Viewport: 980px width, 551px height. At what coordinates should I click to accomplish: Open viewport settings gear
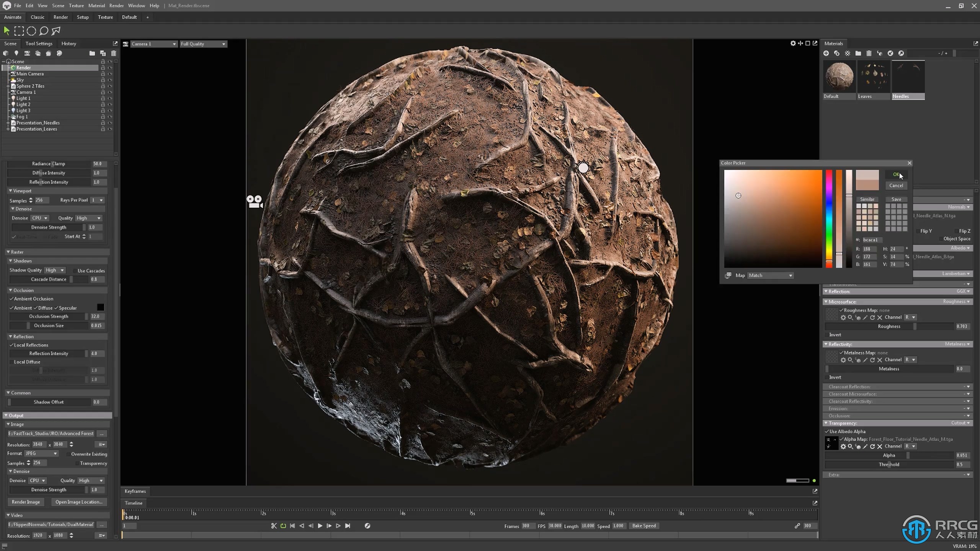[793, 43]
